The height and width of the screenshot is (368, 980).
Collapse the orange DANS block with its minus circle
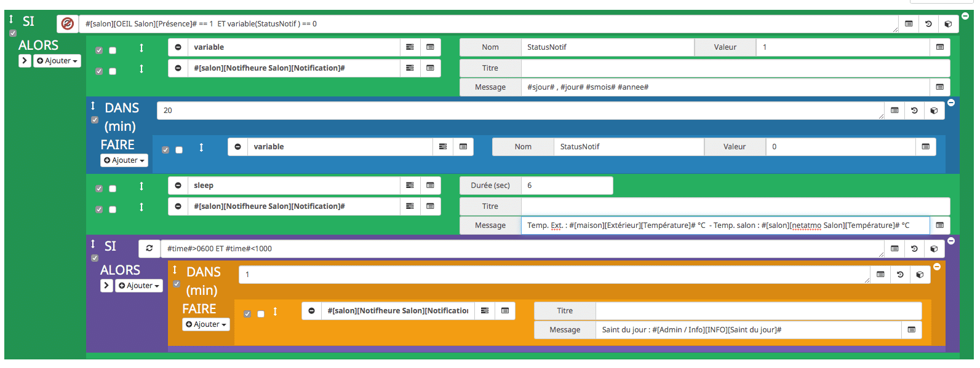(937, 267)
